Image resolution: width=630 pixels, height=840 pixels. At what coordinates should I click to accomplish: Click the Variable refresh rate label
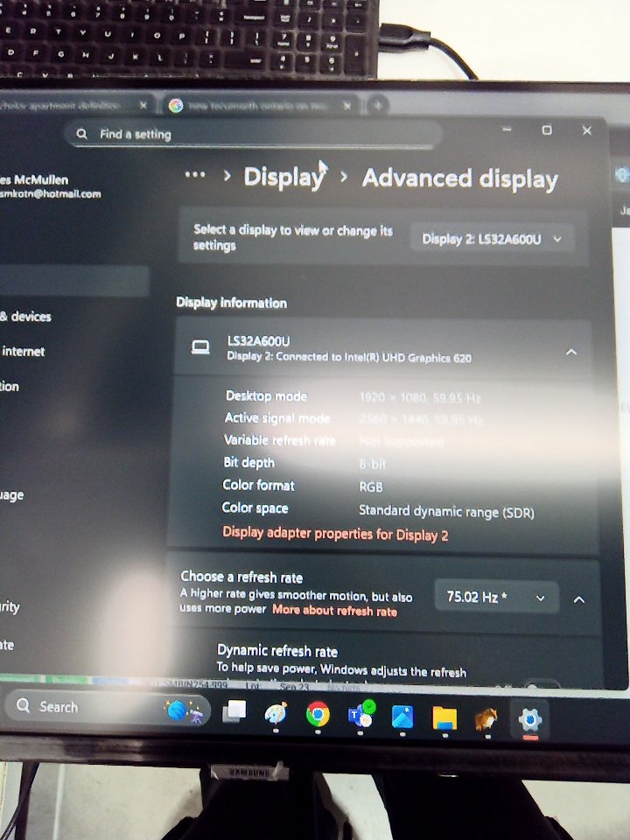point(280,440)
